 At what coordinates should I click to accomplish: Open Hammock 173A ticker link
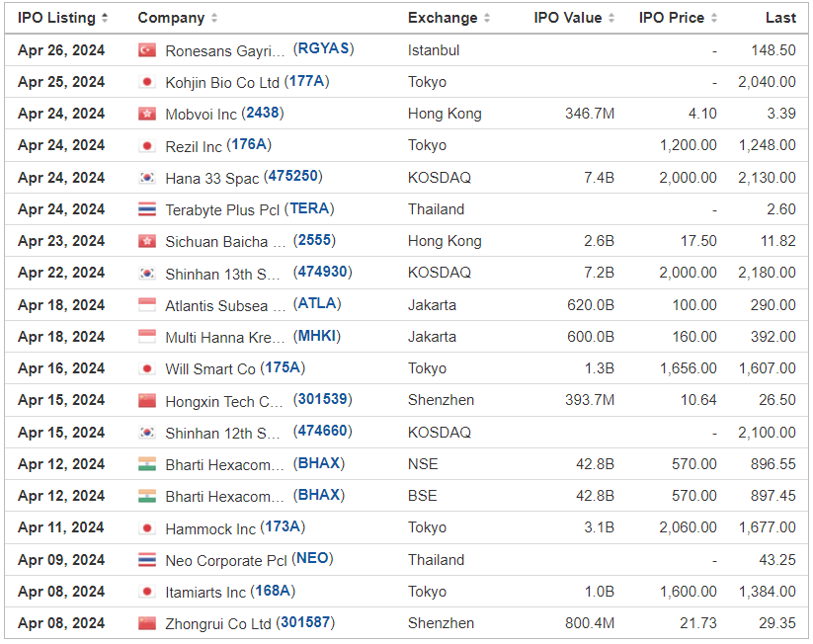(x=283, y=526)
